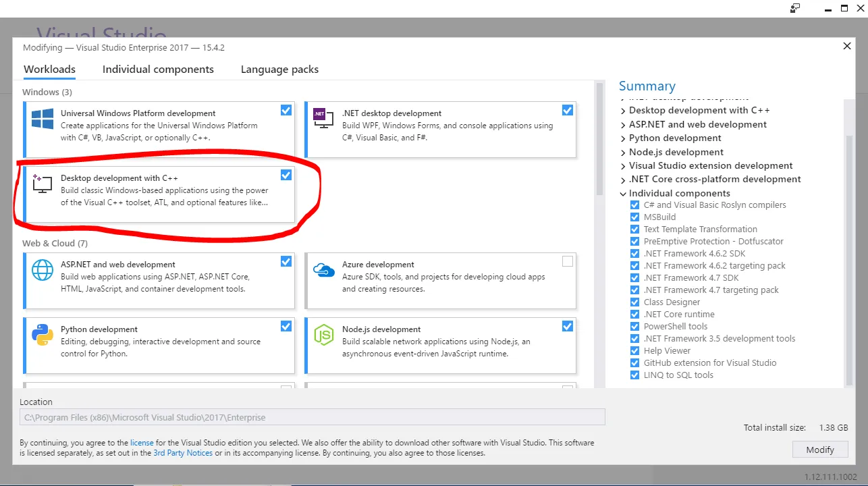Click the install Location path field
The width and height of the screenshot is (868, 486).
[313, 417]
